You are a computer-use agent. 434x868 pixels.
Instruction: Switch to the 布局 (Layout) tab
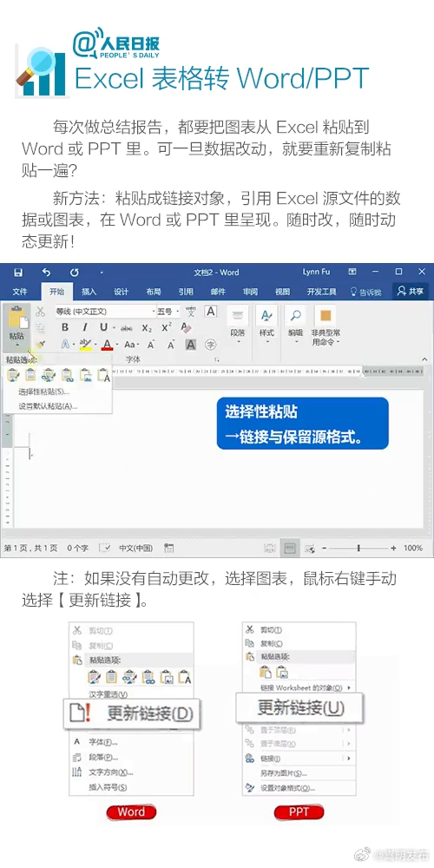pos(154,291)
